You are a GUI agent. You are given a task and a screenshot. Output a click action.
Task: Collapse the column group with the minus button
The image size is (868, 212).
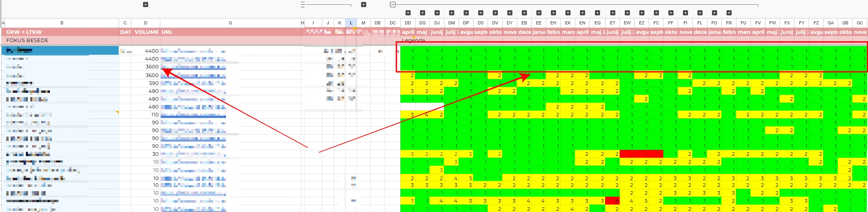pyautogui.click(x=393, y=5)
